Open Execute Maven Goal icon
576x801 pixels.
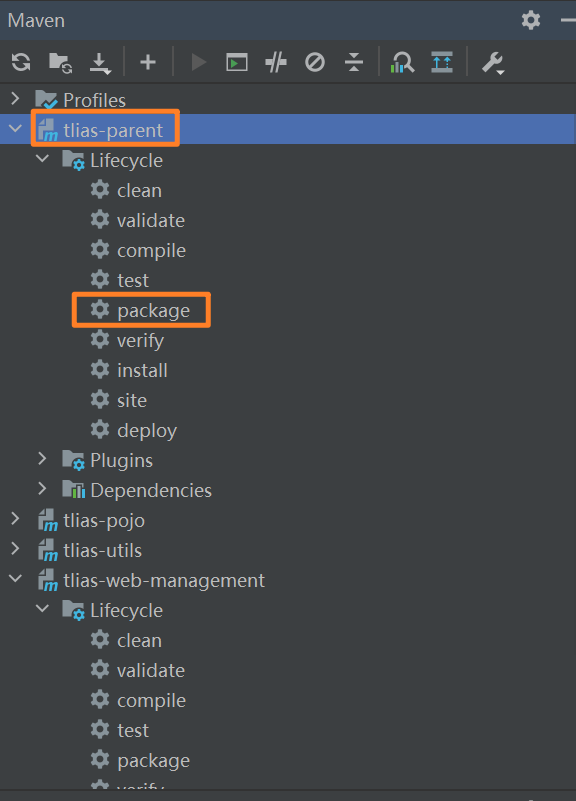click(x=237, y=62)
